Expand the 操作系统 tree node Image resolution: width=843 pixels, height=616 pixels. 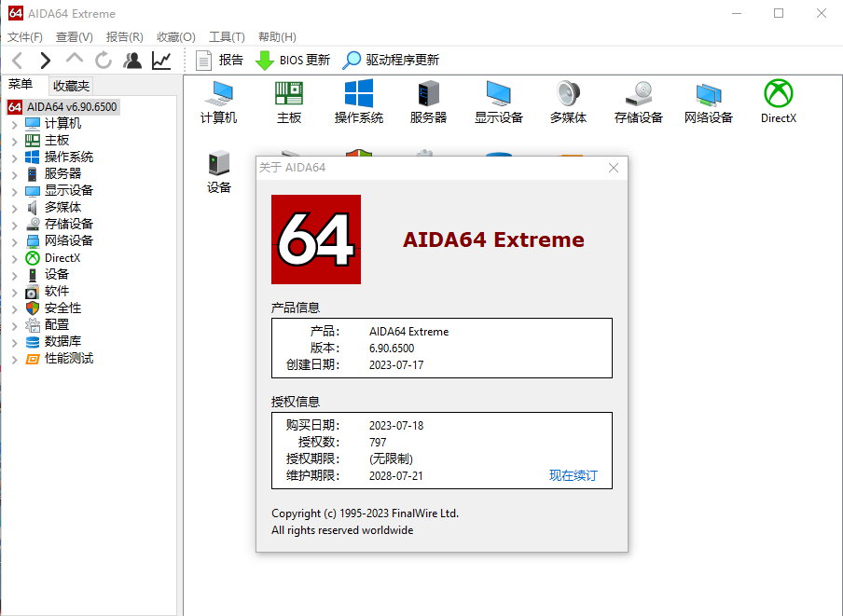point(15,158)
